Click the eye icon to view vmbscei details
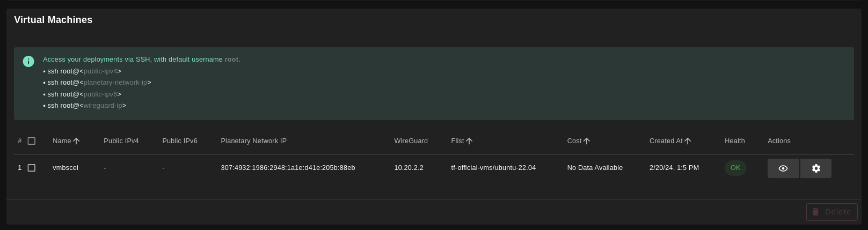This screenshot has height=230, width=868. click(x=783, y=168)
